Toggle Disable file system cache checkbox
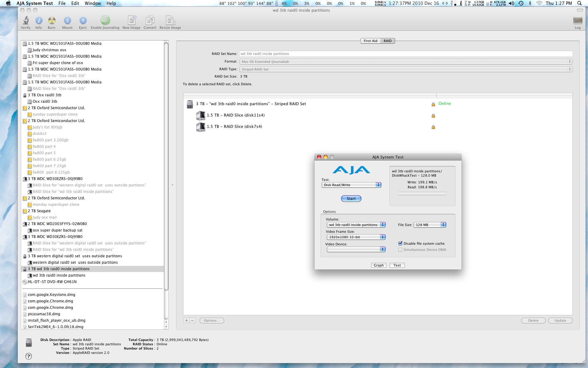The height and width of the screenshot is (368, 588). click(x=400, y=243)
